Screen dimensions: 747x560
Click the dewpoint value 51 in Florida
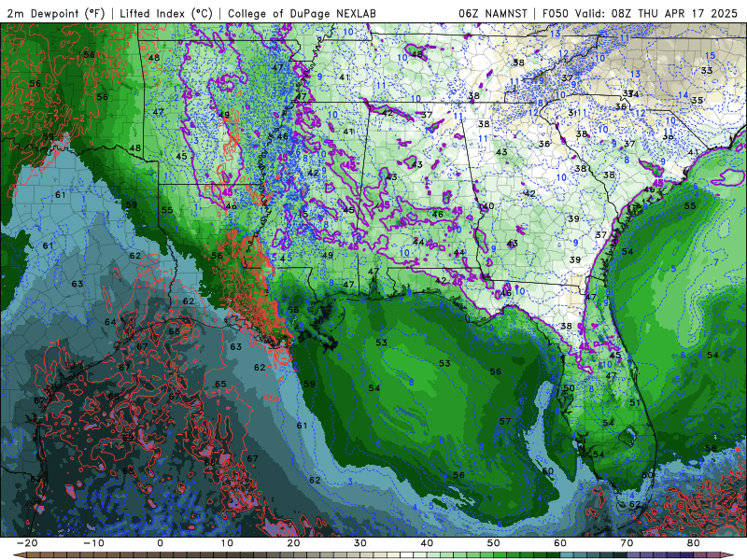coord(635,402)
